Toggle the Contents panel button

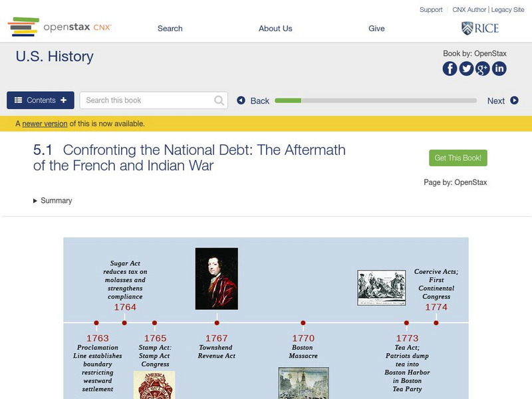(x=41, y=100)
